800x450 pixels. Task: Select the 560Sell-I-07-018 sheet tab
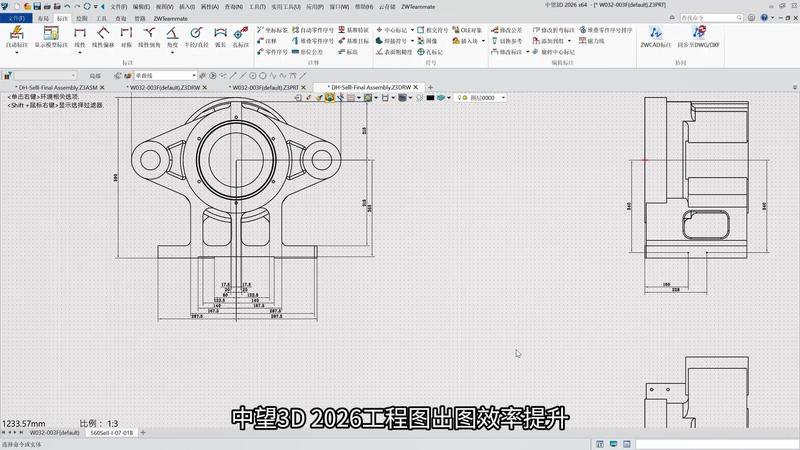click(x=111, y=433)
